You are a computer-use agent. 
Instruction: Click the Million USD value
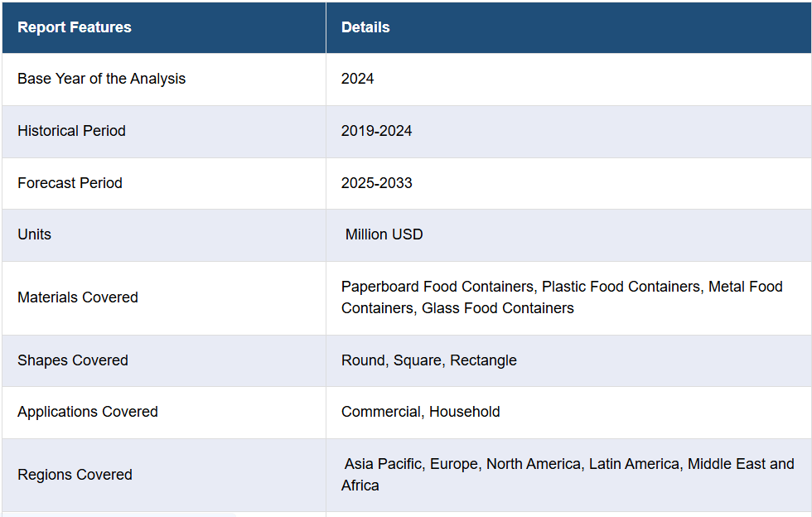384,234
